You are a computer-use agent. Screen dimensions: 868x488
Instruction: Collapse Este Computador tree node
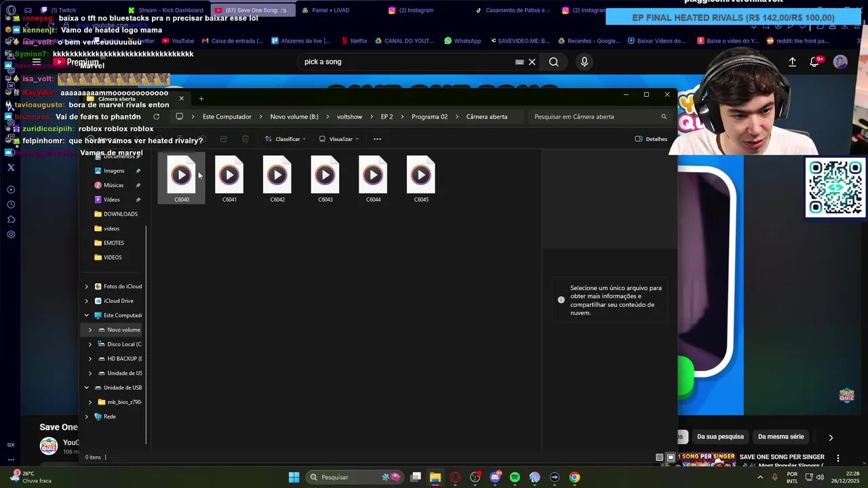pyautogui.click(x=86, y=315)
